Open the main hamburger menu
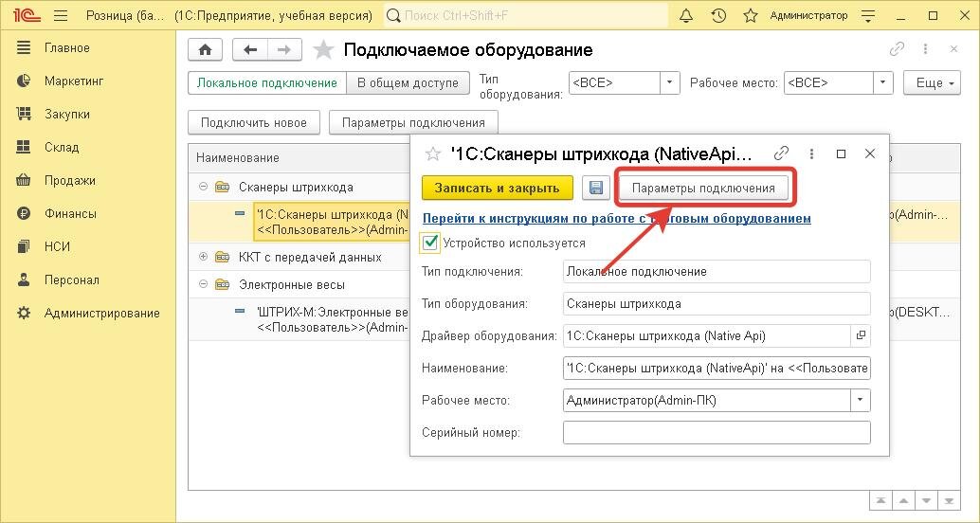The width and height of the screenshot is (980, 523). 61,15
